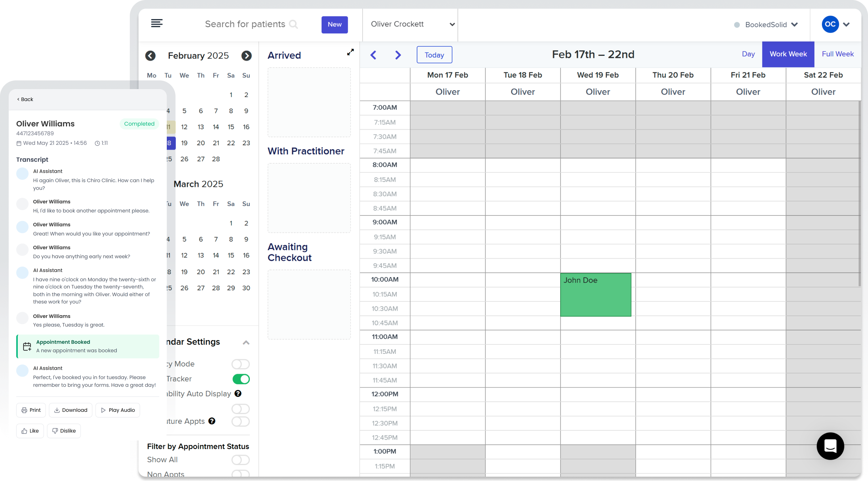Open the hamburger menu icon

(157, 24)
